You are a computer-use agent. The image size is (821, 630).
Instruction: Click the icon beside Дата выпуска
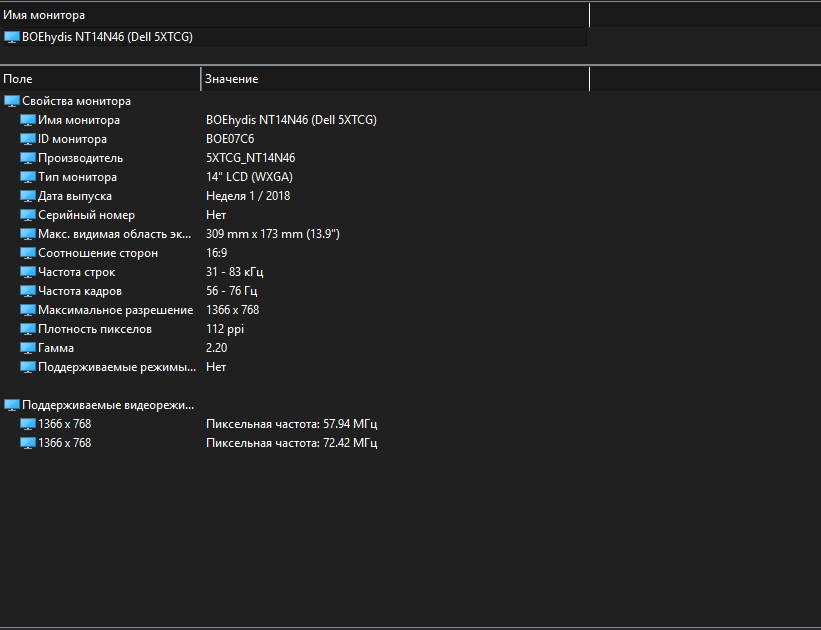coord(28,196)
